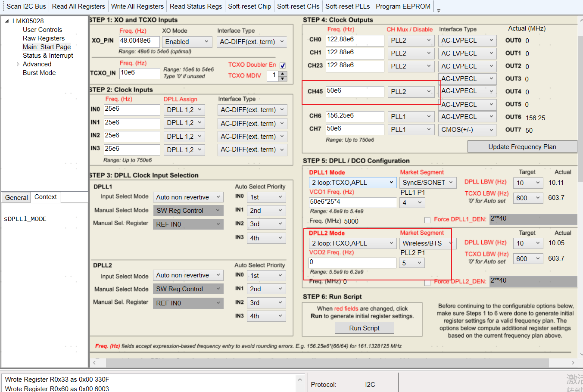
Task: Open the XO Mode dropdown
Action: pos(187,42)
